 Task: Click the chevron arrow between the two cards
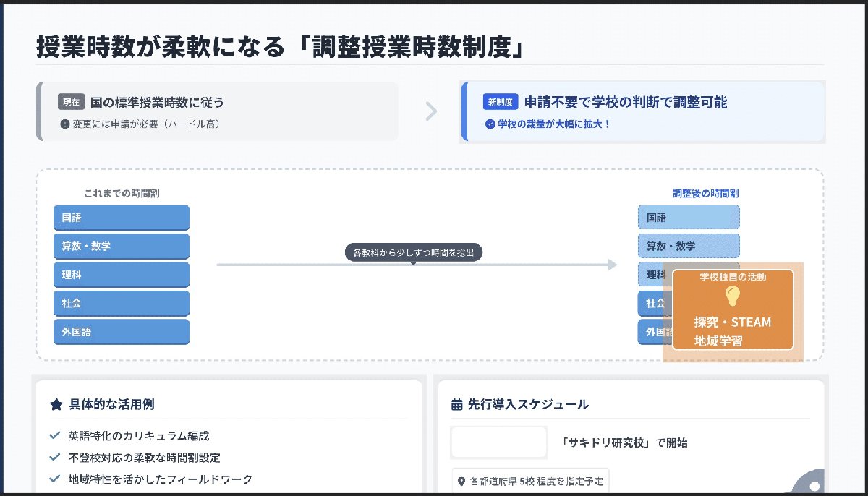432,111
